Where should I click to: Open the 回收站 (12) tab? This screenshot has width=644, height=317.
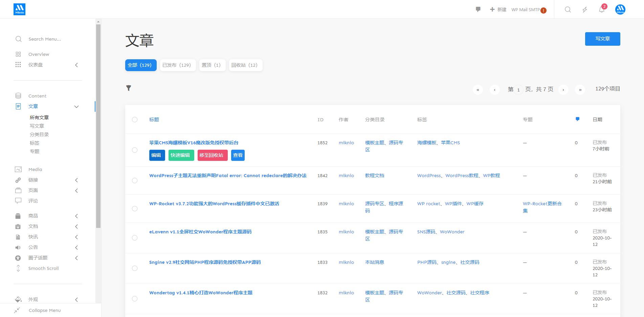click(245, 65)
